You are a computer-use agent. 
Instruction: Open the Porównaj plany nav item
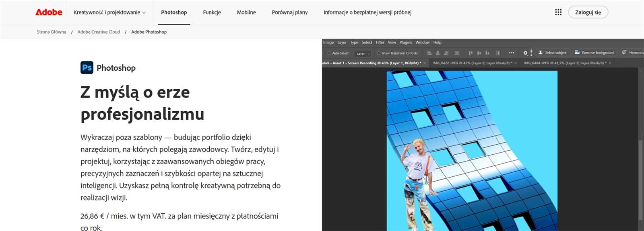(x=290, y=12)
